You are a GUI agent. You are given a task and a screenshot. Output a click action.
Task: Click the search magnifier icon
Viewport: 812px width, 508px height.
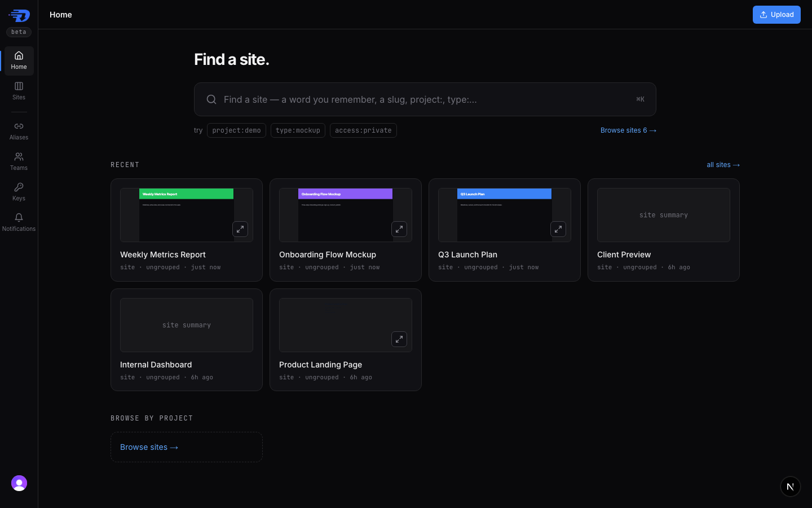[x=211, y=99]
